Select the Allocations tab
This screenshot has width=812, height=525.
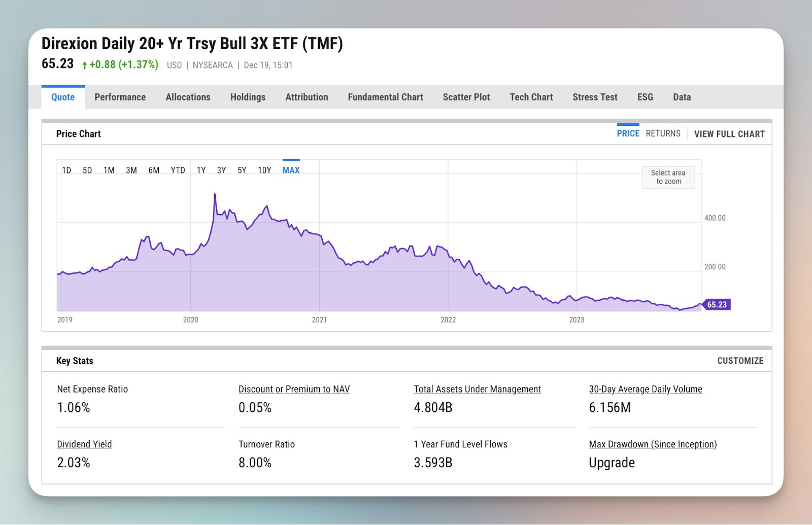click(x=188, y=97)
